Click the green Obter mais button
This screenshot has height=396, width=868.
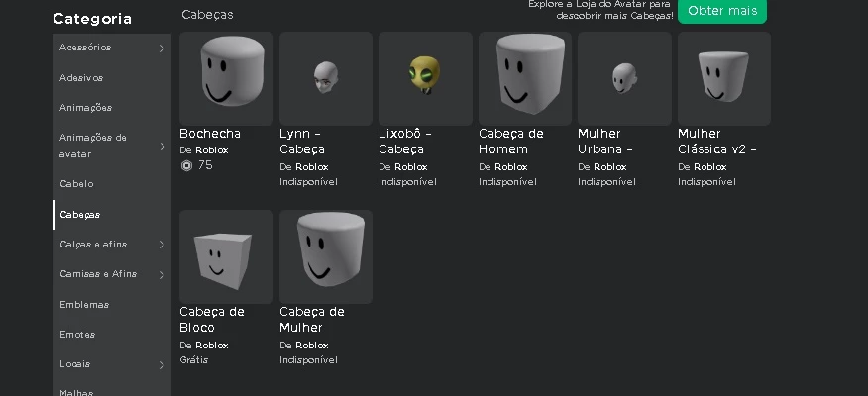click(722, 11)
